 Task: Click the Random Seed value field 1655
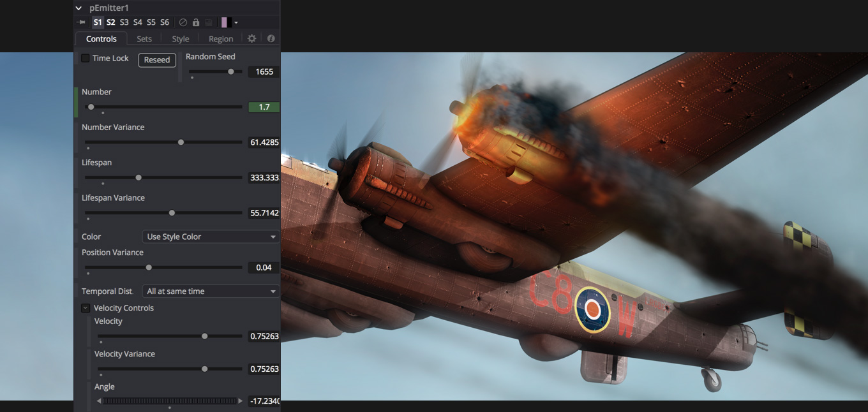[x=264, y=71]
